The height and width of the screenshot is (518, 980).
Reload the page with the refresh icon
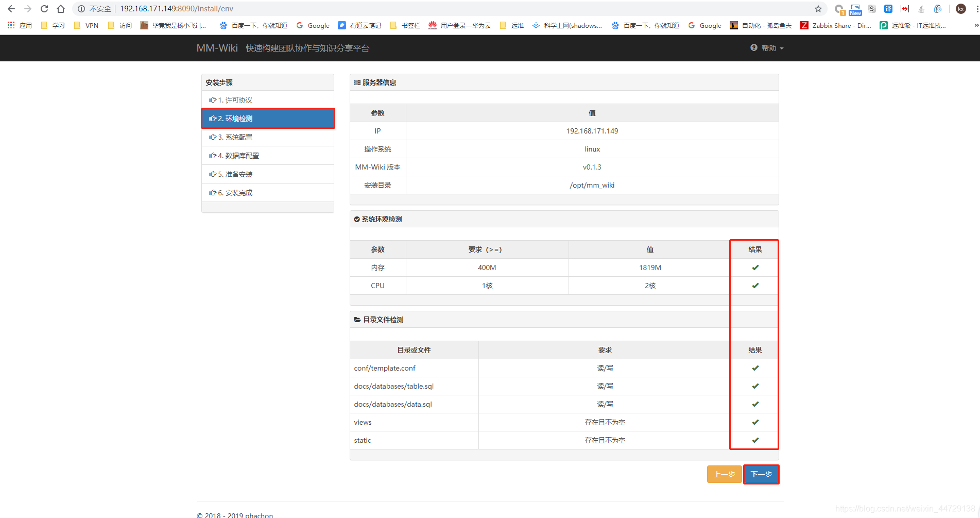tap(44, 9)
